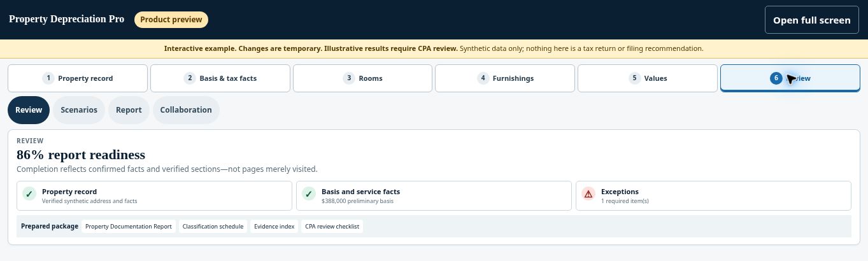Open the Furnishings step

[x=505, y=78]
